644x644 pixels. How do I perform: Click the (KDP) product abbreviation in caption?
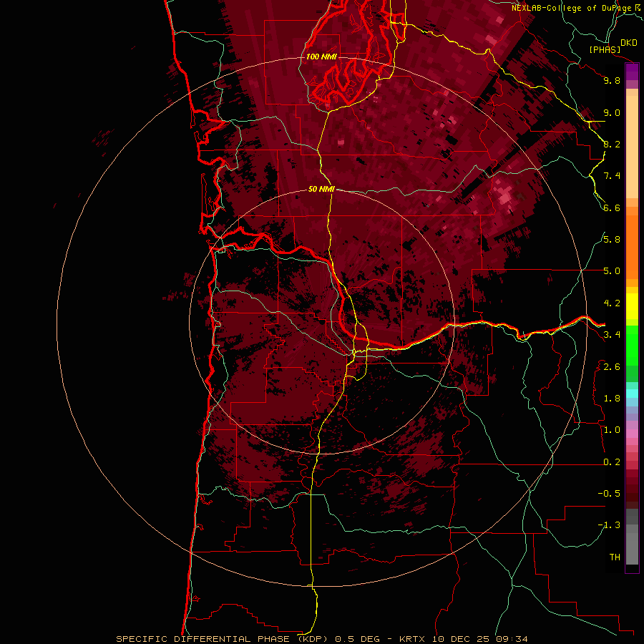(x=313, y=639)
